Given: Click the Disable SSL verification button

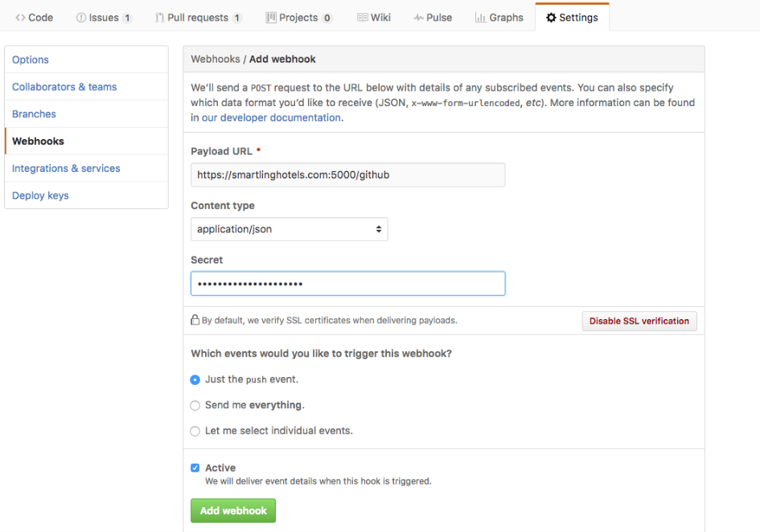Looking at the screenshot, I should pos(639,321).
